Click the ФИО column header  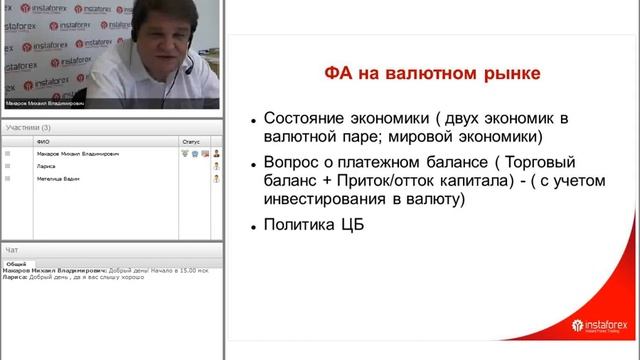[106, 142]
